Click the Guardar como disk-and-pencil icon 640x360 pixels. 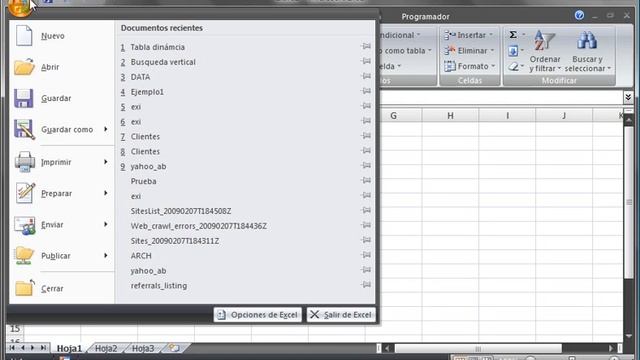click(x=24, y=129)
